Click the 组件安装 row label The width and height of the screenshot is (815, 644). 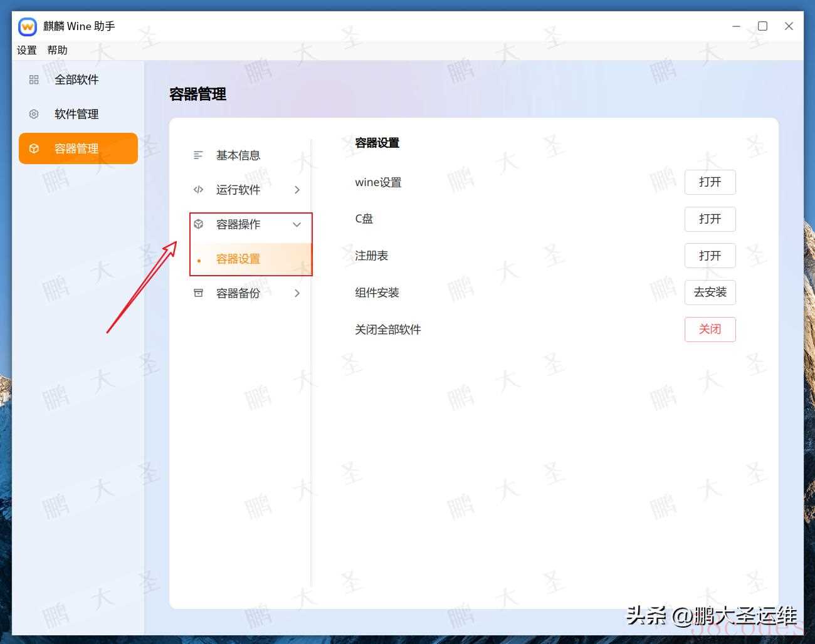click(377, 293)
